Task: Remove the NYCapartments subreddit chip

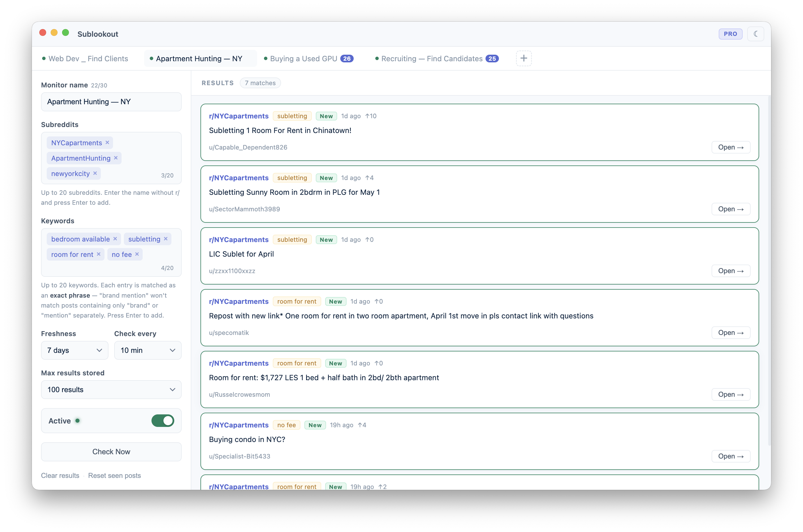Action: coord(108,142)
